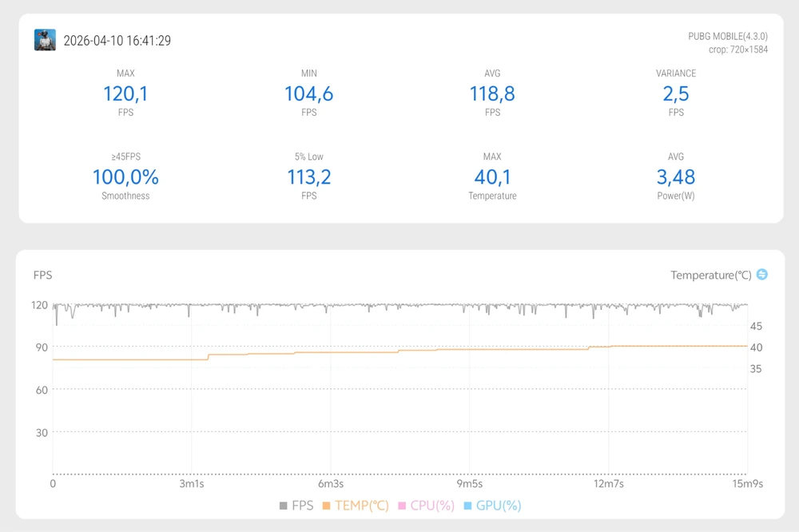Toggle the FPS series in legend

[296, 506]
